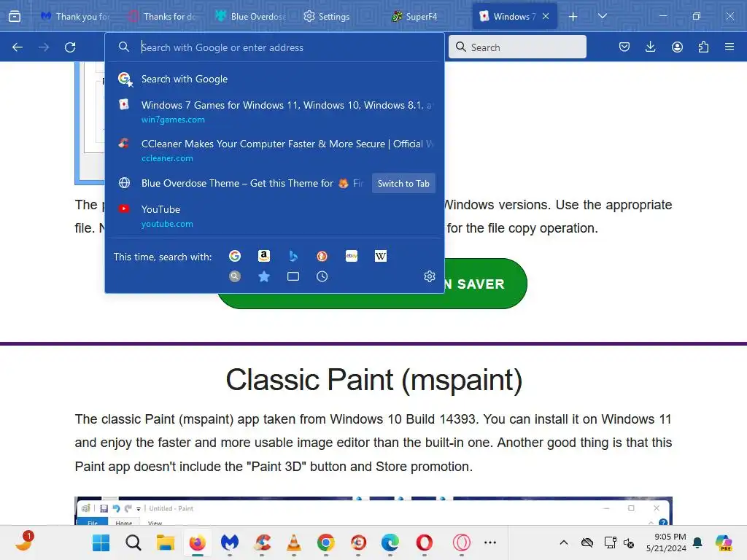The image size is (747, 560).
Task: Open Opera GX outline icon on taskbar
Action: (x=461, y=542)
